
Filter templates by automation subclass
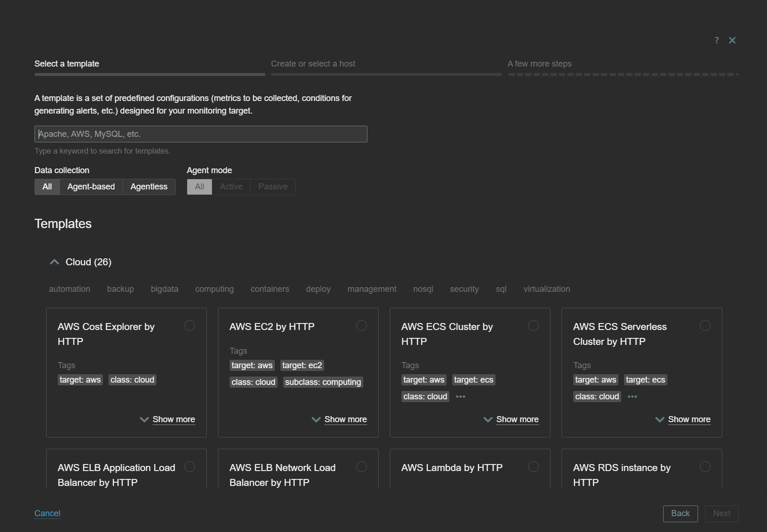[69, 289]
